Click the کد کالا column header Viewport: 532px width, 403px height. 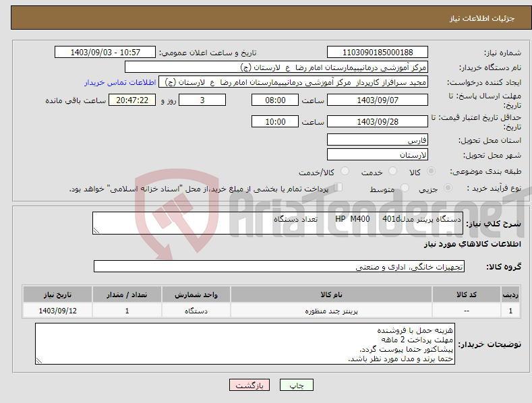467,294
